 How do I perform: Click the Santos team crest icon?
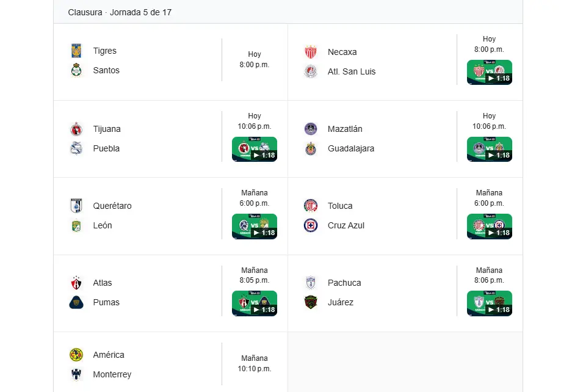(76, 70)
